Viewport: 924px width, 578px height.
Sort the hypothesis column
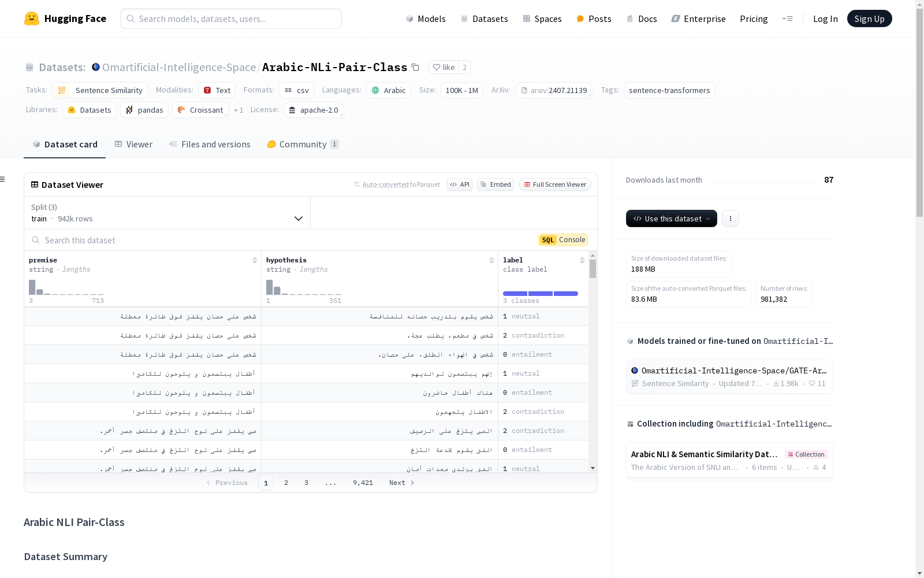[491, 260]
